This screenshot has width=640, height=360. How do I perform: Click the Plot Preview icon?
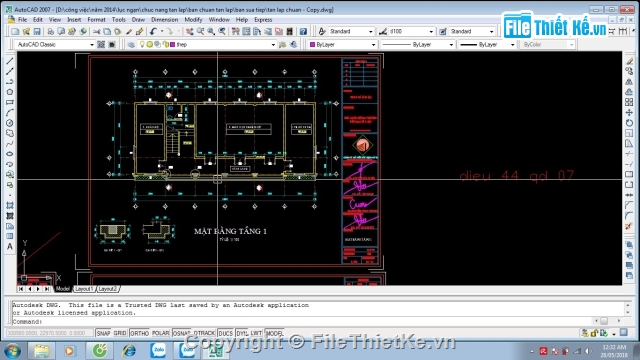tap(61, 31)
